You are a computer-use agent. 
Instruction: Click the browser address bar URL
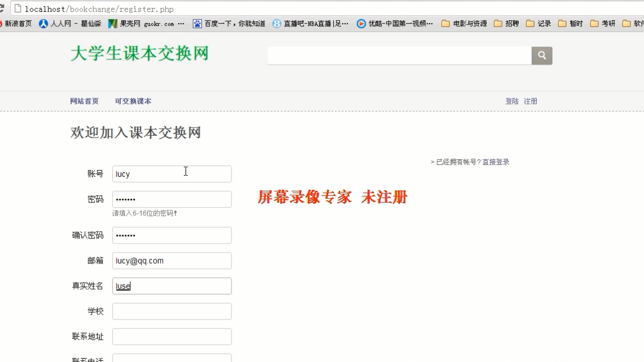pos(99,9)
